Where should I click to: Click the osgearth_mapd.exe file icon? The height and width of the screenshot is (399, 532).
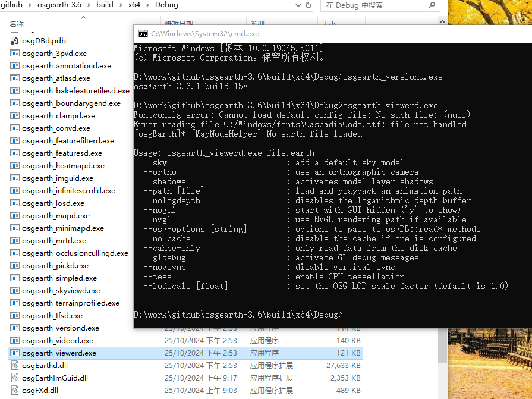tap(14, 215)
